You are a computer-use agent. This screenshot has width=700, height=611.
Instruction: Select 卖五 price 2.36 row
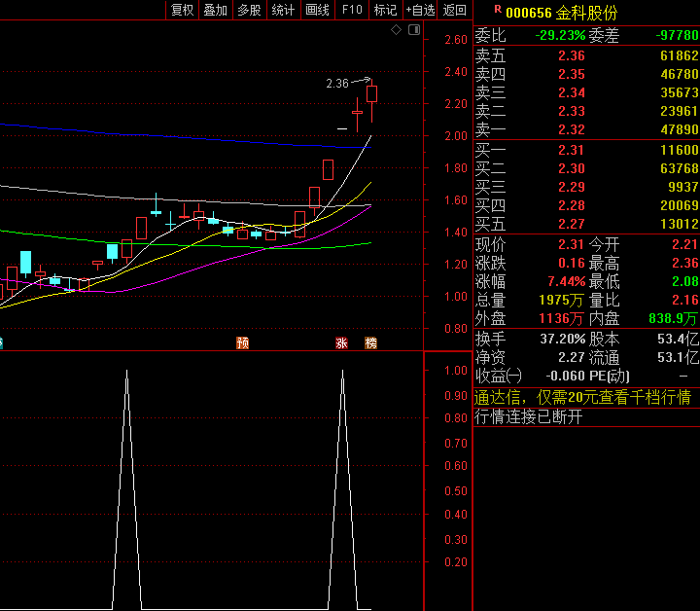coord(586,55)
